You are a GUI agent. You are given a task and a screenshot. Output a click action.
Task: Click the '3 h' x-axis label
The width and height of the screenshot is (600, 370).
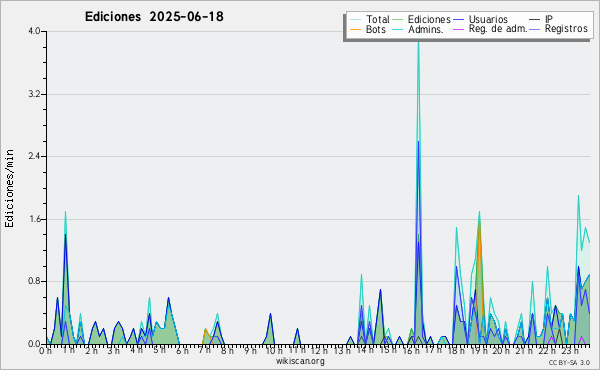[114, 351]
